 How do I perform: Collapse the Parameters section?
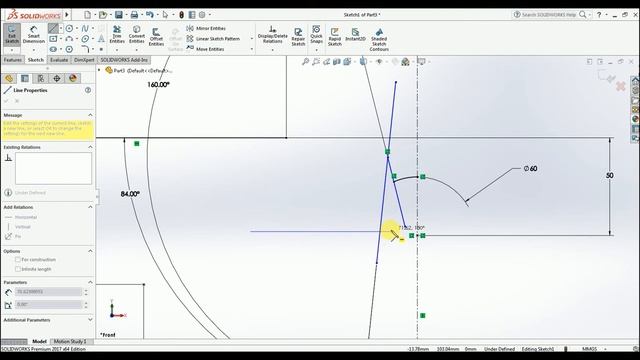coord(90,282)
